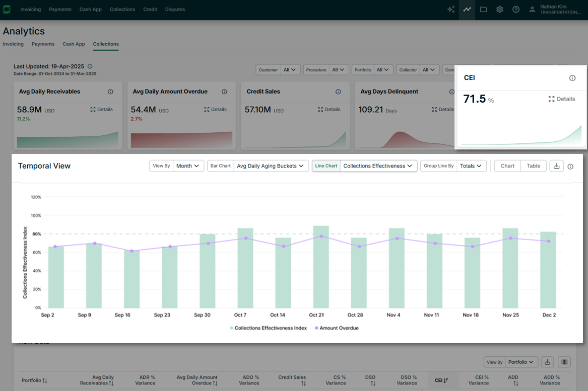Open the Disputes menu in top navigation
Screen dimensions: 588x391
175,9
